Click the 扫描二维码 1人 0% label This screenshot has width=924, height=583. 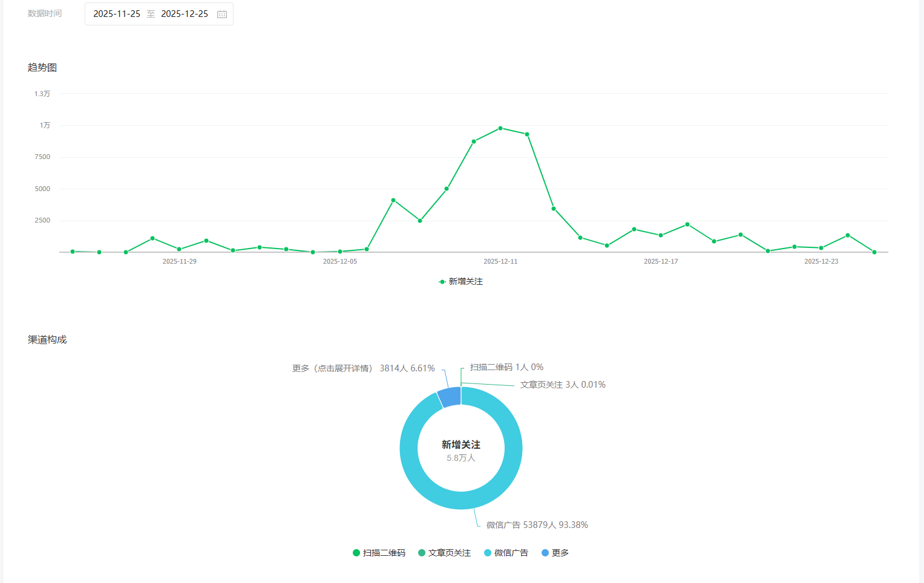[x=506, y=367]
